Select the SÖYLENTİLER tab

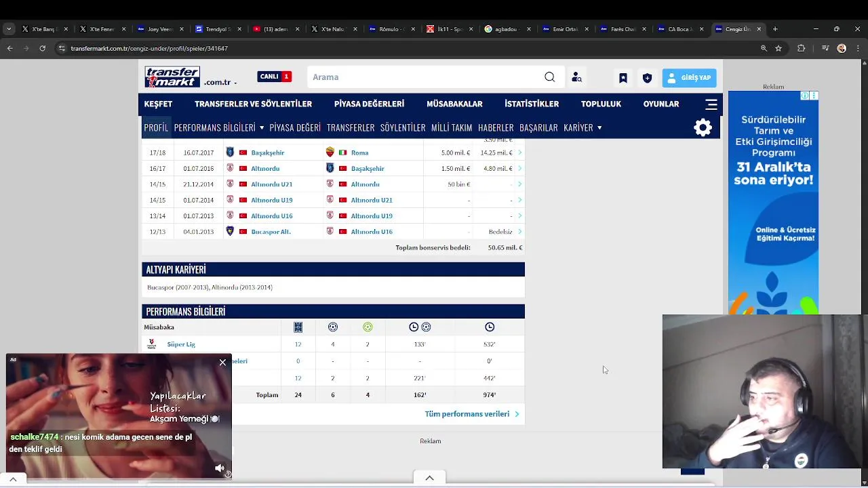(403, 127)
